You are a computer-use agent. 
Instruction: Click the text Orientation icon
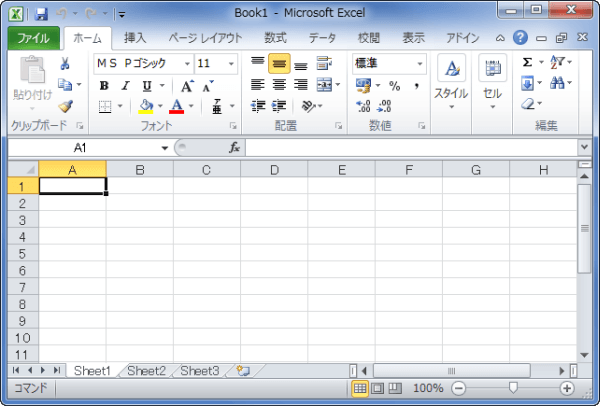[x=308, y=106]
